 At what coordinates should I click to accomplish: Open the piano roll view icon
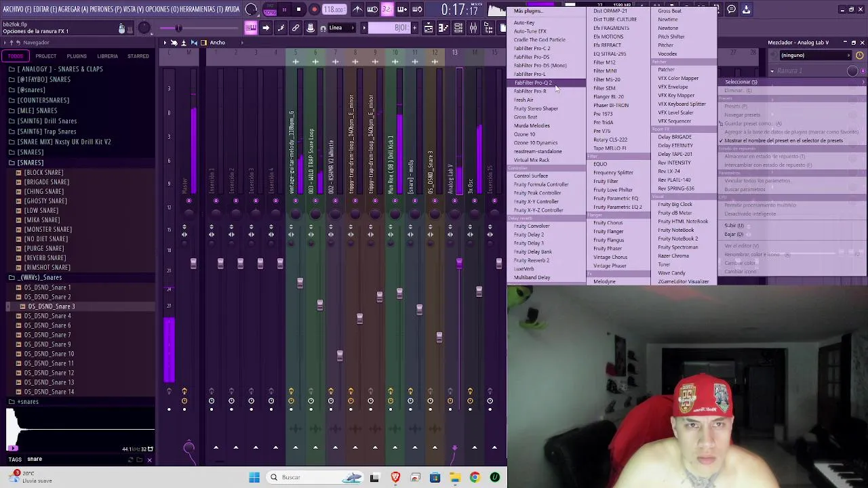pos(443,28)
